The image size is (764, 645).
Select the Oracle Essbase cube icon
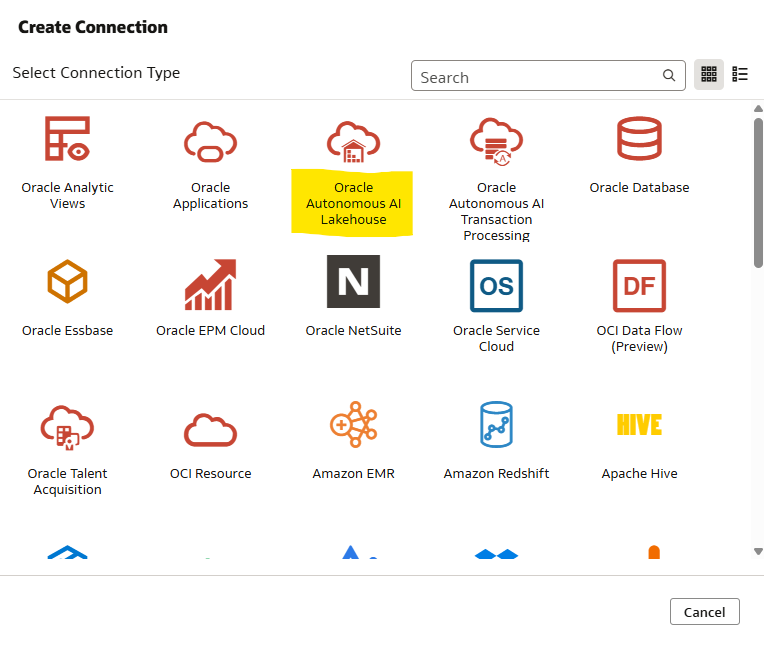click(67, 281)
